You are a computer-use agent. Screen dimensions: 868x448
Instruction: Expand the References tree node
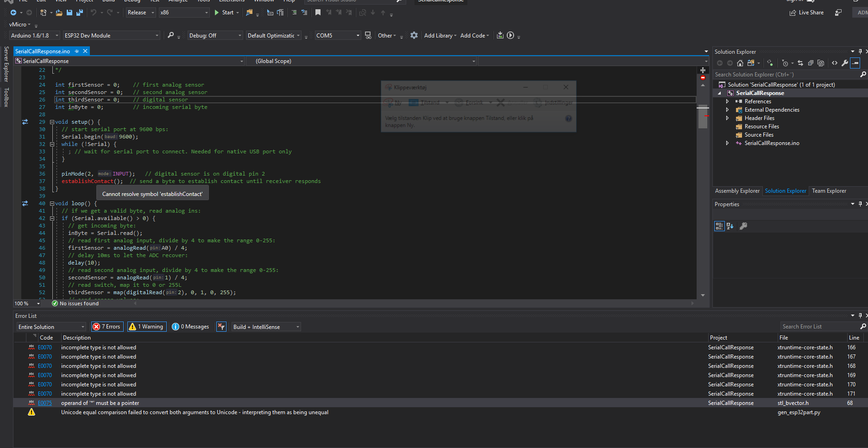(x=727, y=101)
